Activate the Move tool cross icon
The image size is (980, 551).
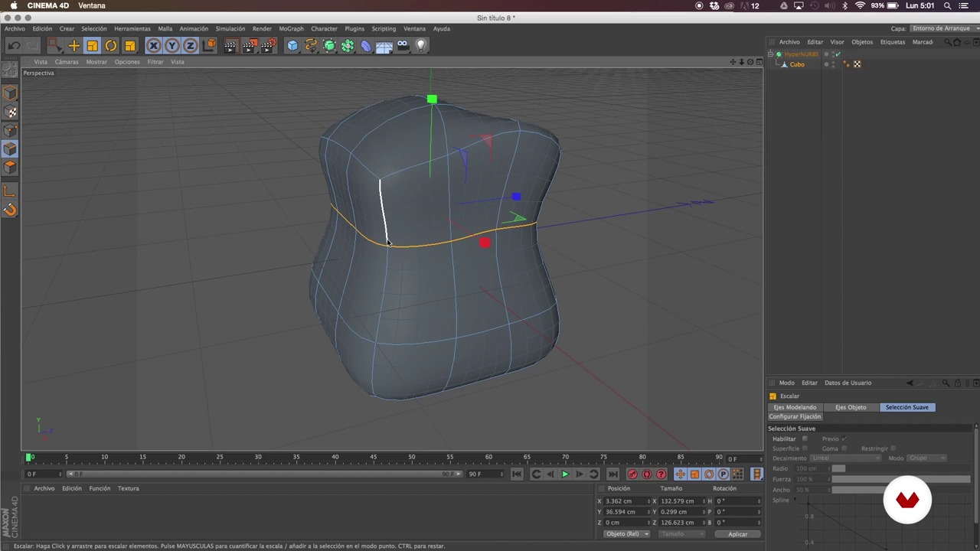(73, 46)
